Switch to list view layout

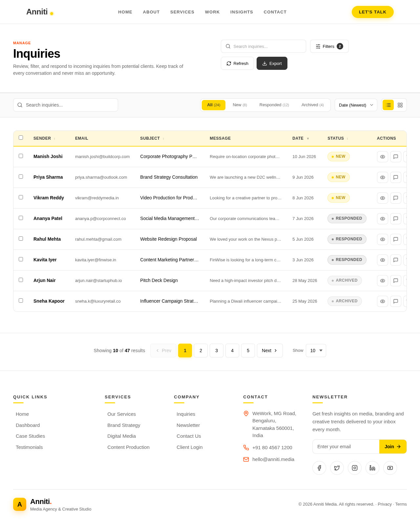point(388,105)
